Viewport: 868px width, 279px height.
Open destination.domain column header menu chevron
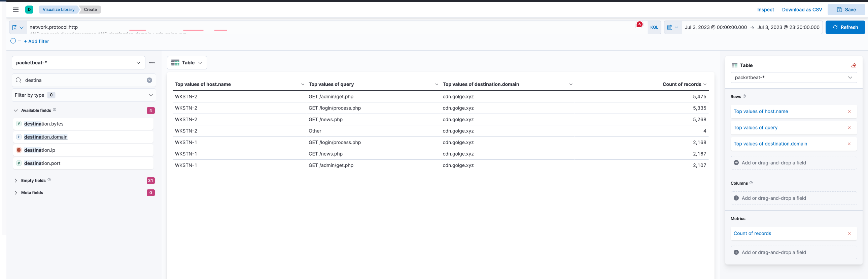point(570,84)
